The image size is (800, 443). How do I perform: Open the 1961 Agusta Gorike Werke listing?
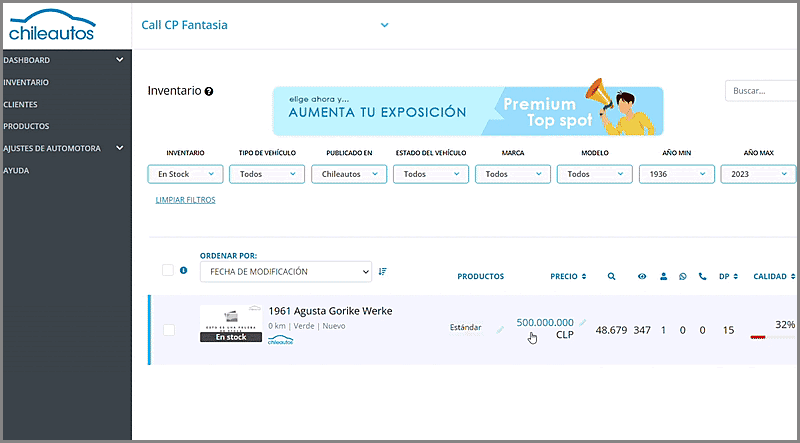[330, 311]
